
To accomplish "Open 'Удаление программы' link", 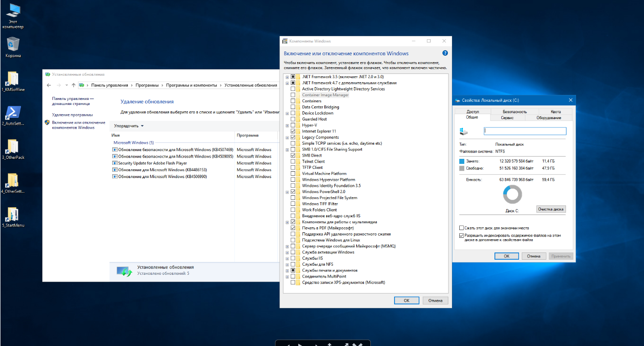I will (x=73, y=115).
